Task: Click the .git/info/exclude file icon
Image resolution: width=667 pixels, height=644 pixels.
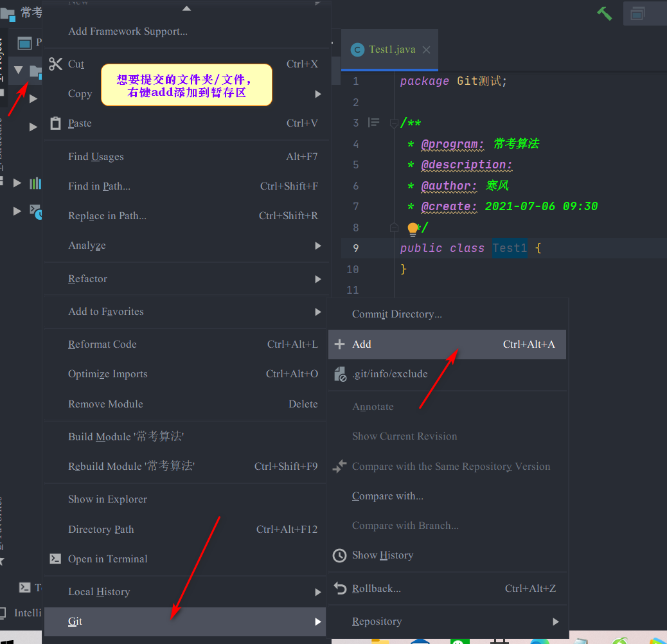Action: pyautogui.click(x=340, y=374)
